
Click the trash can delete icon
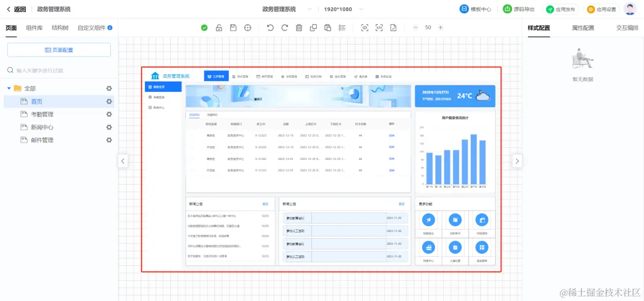(x=299, y=28)
